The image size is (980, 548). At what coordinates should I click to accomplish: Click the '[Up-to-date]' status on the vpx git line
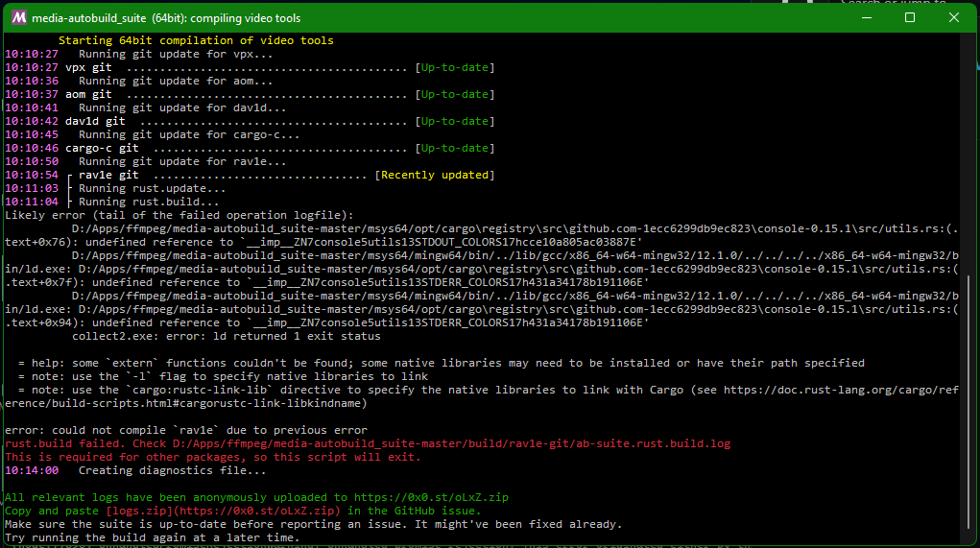pos(455,67)
